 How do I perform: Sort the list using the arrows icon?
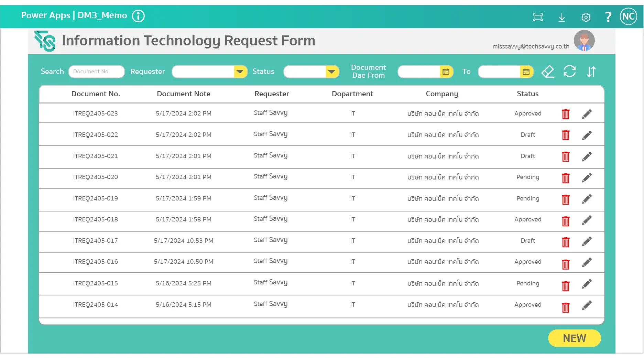[x=591, y=72]
